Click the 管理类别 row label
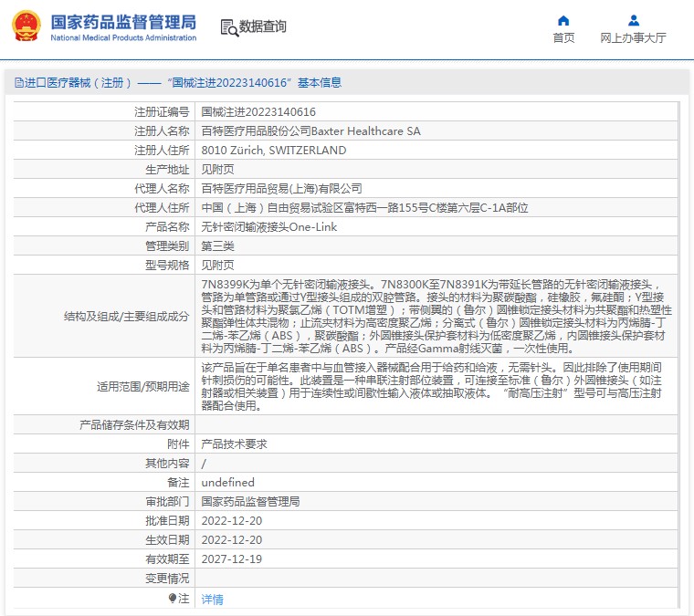This screenshot has width=694, height=616. pyautogui.click(x=167, y=246)
